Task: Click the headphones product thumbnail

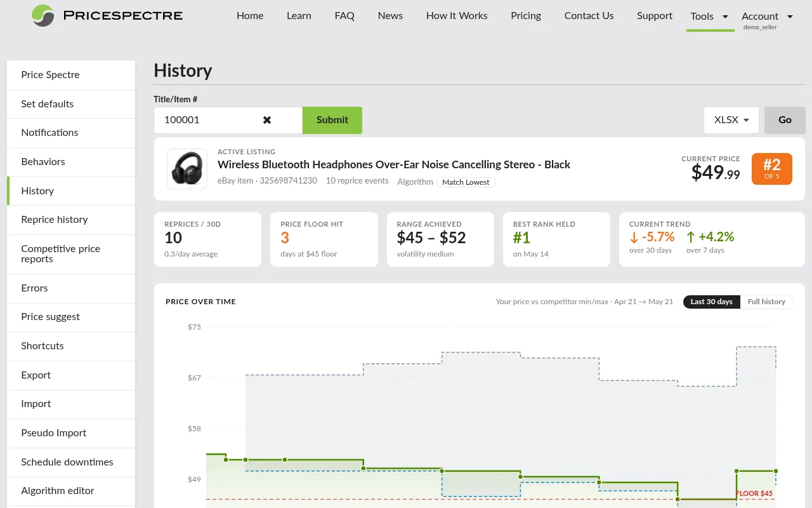Action: 187,169
